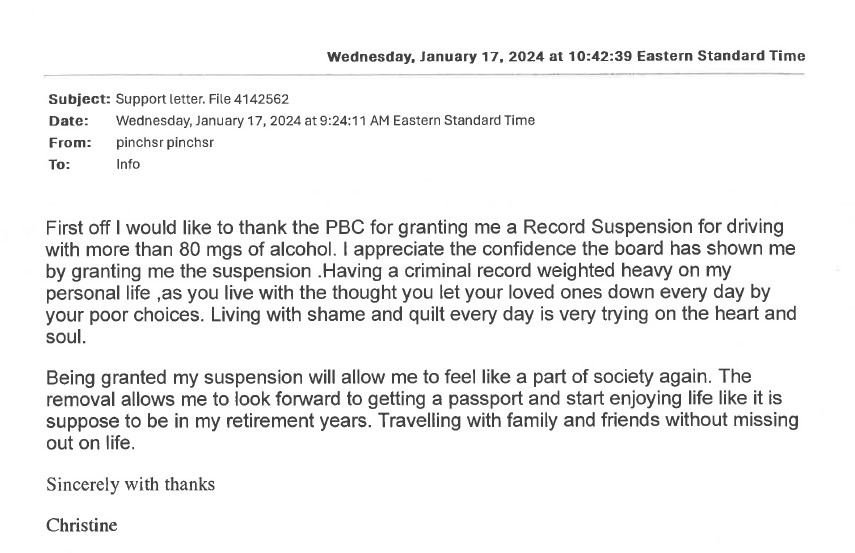Click the horizontal divider line under the header
The height and width of the screenshot is (553, 855).
(x=424, y=74)
